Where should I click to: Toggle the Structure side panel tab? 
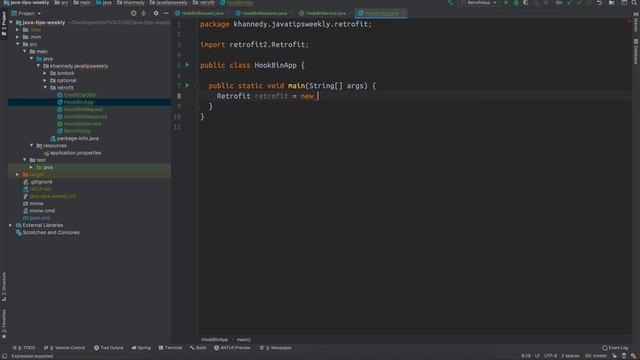coord(4,287)
